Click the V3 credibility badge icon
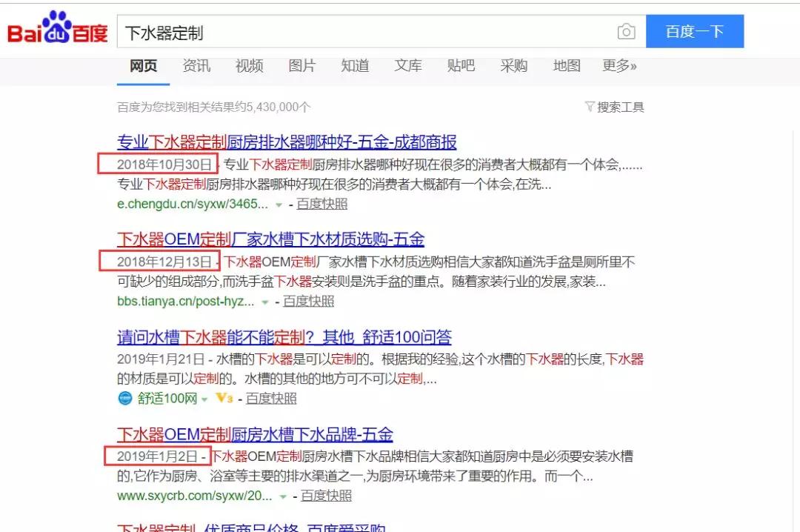 pos(224,398)
